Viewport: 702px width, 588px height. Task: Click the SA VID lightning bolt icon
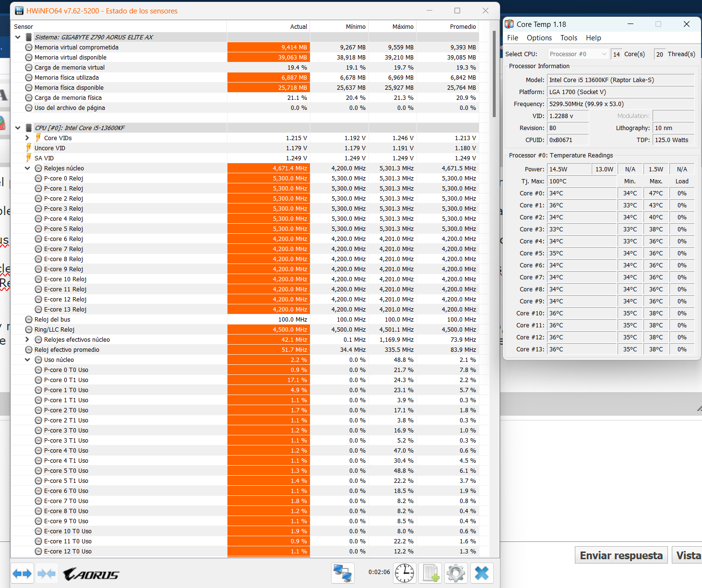click(x=28, y=158)
